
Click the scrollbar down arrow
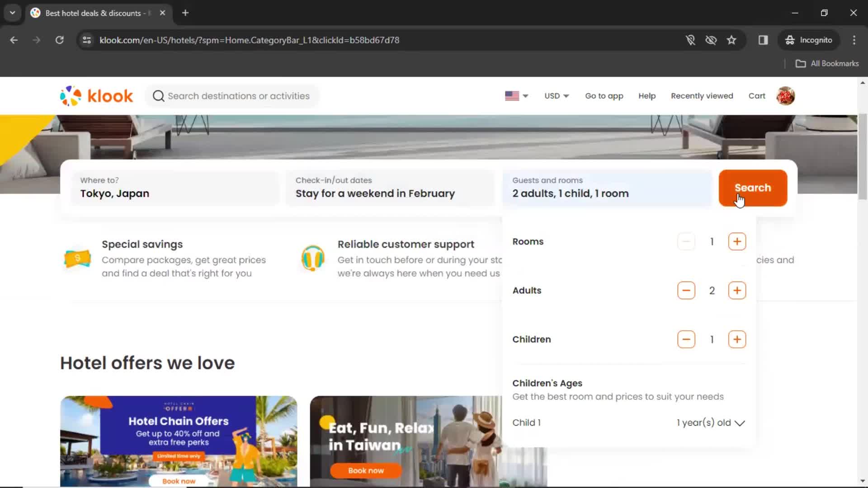(863, 482)
